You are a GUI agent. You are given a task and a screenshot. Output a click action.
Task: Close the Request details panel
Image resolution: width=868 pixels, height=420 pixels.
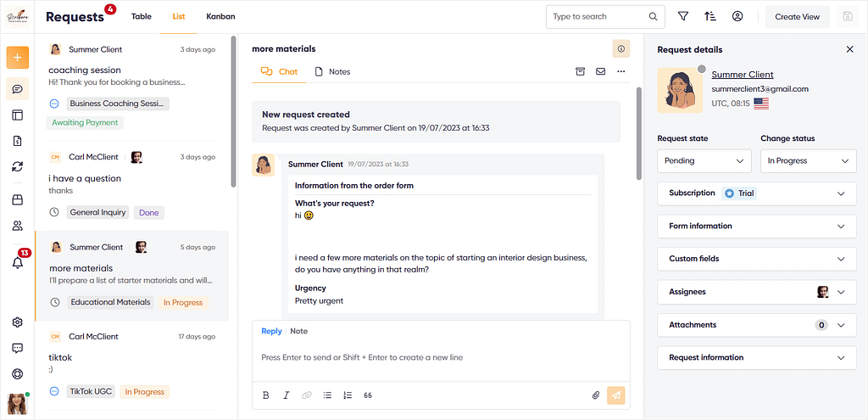pos(849,49)
